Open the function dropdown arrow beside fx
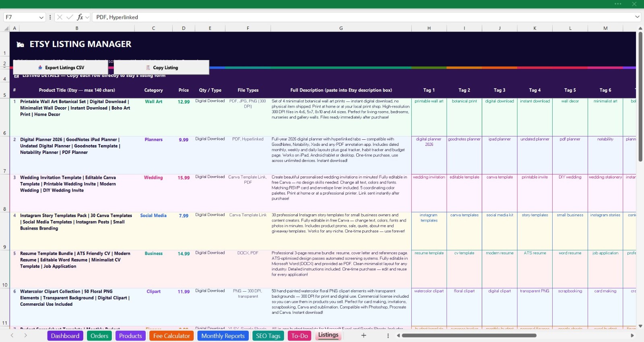This screenshot has width=644, height=342. point(87,17)
